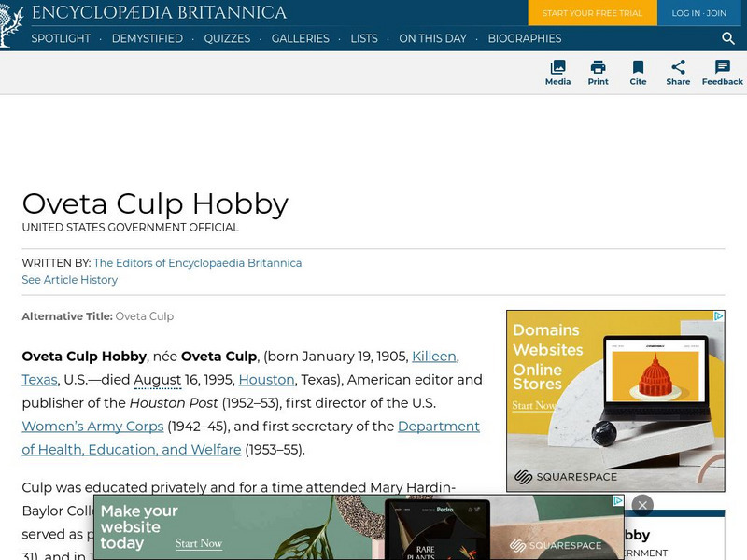Open the ON THIS DAY section
Screen dimensions: 747x560
433,39
